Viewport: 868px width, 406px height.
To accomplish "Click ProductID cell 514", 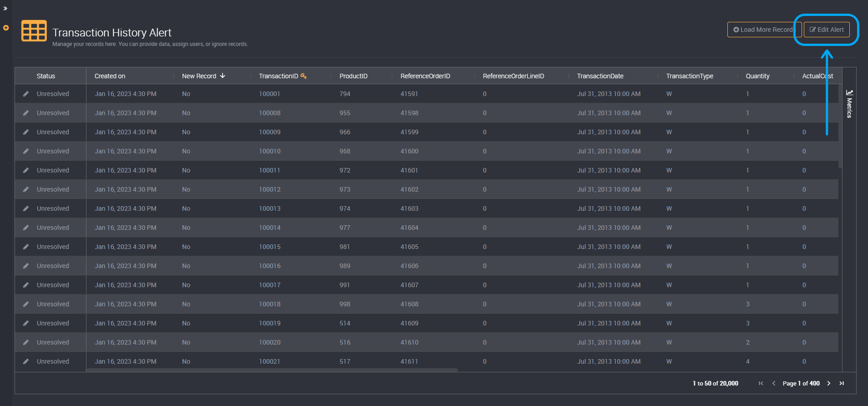I will point(345,323).
